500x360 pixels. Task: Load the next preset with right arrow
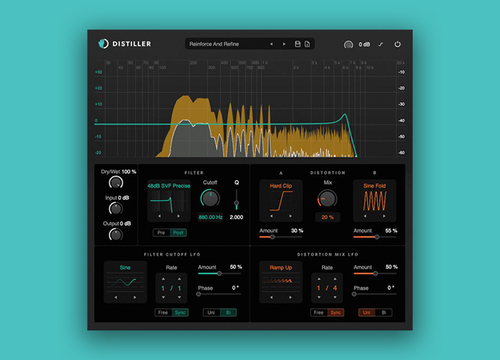tap(284, 44)
